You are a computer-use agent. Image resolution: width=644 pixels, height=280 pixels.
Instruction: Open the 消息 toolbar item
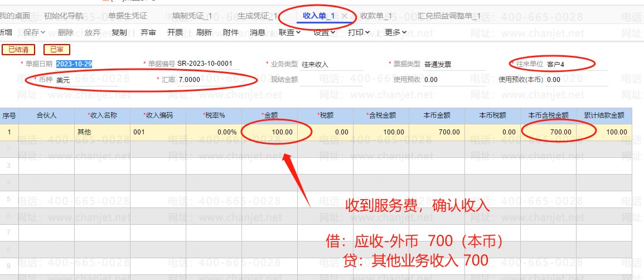pos(258,32)
